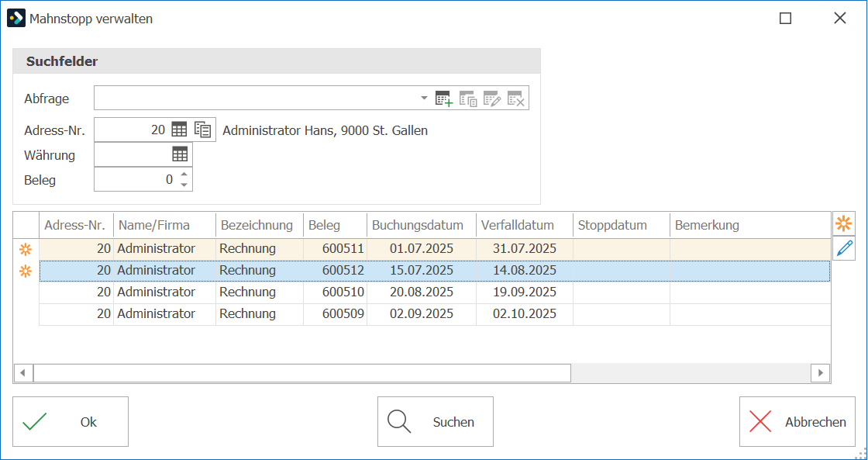Select Beleg cell 600509
Viewport: 868px width, 460px height.
(335, 313)
